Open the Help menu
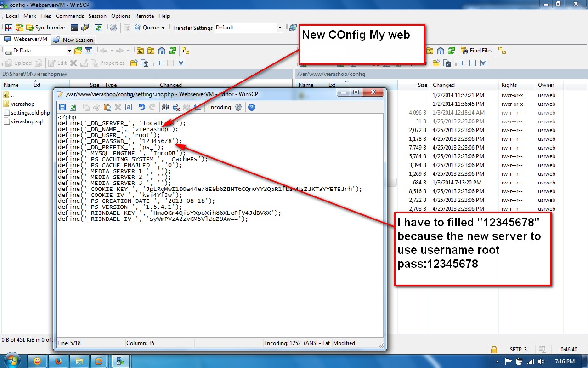588x368 pixels. [164, 16]
